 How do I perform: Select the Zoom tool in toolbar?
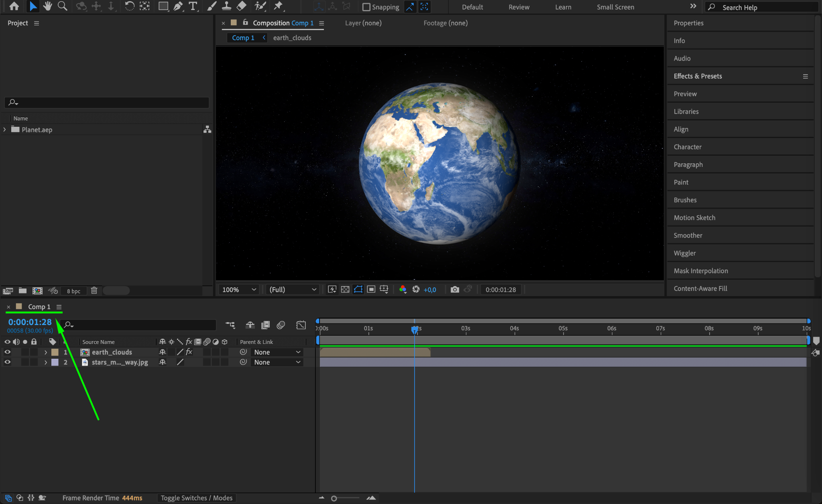coord(62,6)
